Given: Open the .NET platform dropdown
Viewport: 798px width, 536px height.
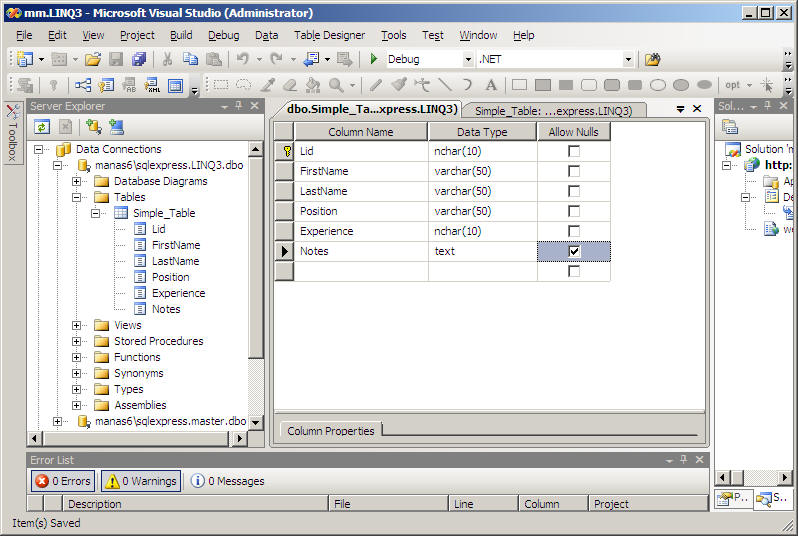Looking at the screenshot, I should point(628,60).
